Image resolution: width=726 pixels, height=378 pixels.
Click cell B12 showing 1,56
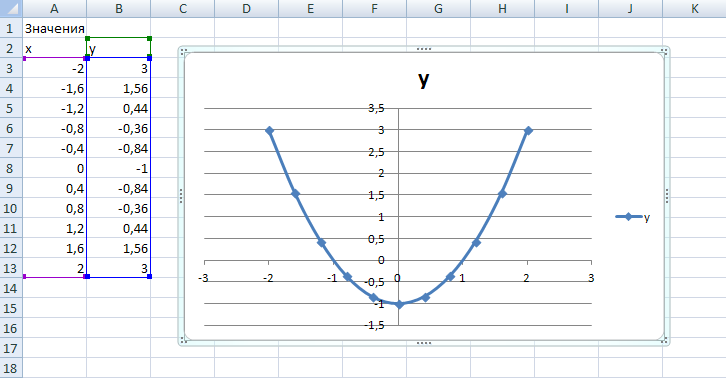coord(119,248)
